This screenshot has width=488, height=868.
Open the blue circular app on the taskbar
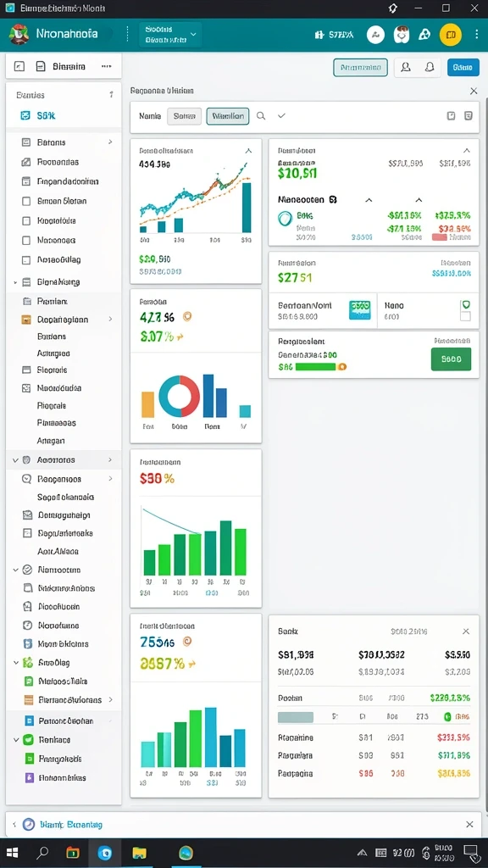point(104,853)
